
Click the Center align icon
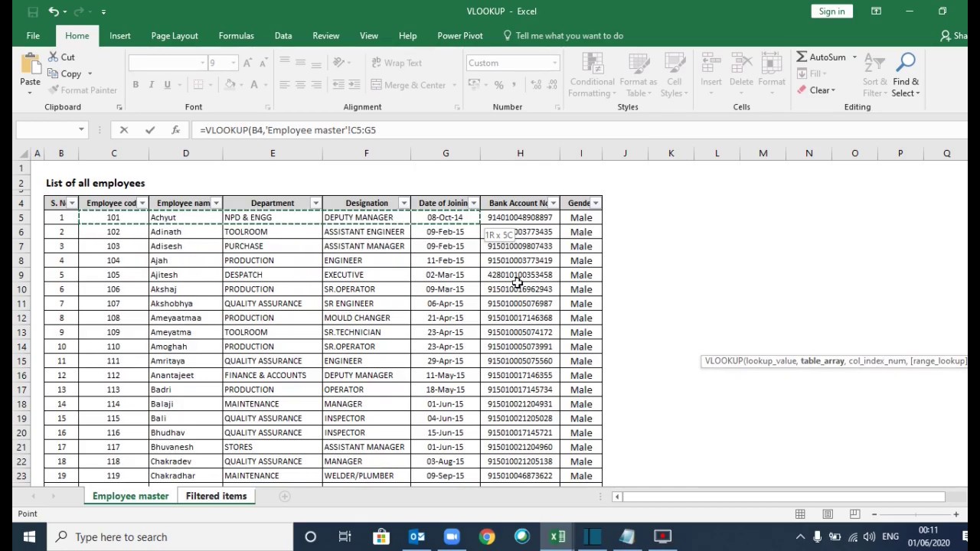300,85
